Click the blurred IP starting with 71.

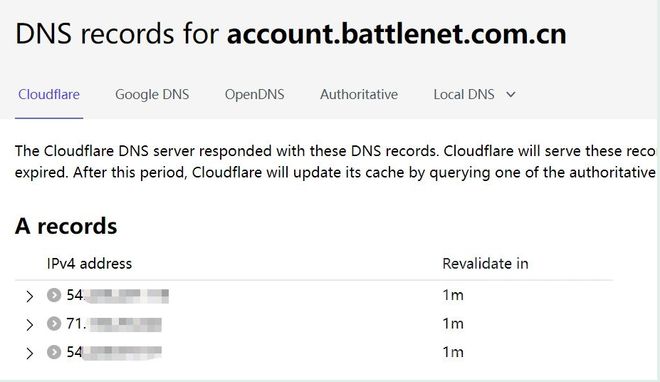point(114,324)
